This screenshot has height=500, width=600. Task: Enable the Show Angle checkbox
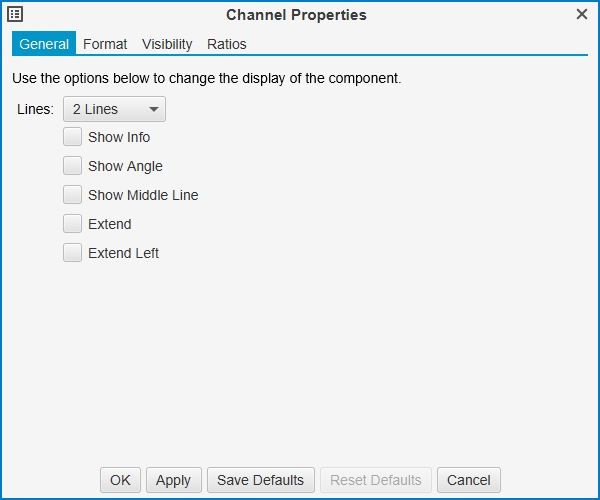72,166
